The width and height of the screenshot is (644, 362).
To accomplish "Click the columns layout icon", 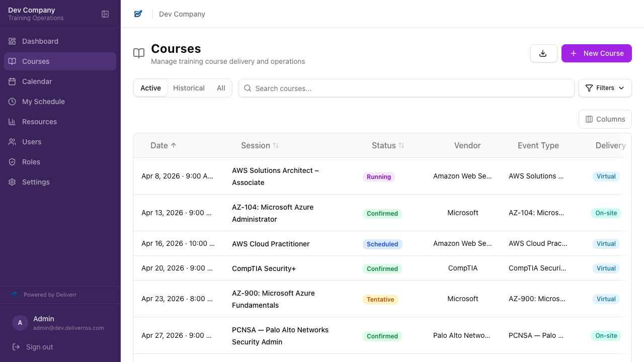I will pos(589,119).
